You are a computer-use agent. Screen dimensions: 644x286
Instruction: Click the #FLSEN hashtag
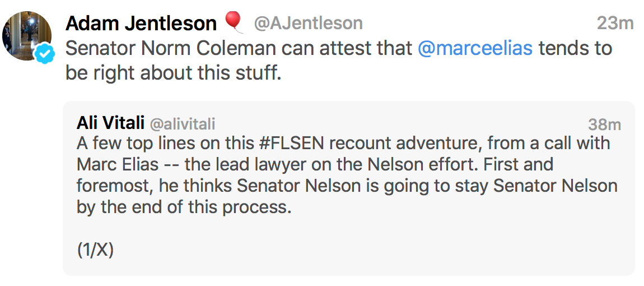292,143
